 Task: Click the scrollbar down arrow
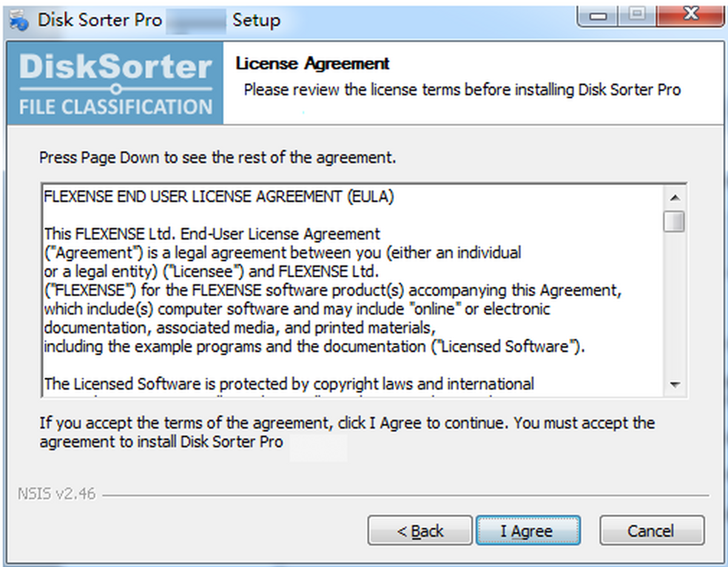tap(674, 385)
